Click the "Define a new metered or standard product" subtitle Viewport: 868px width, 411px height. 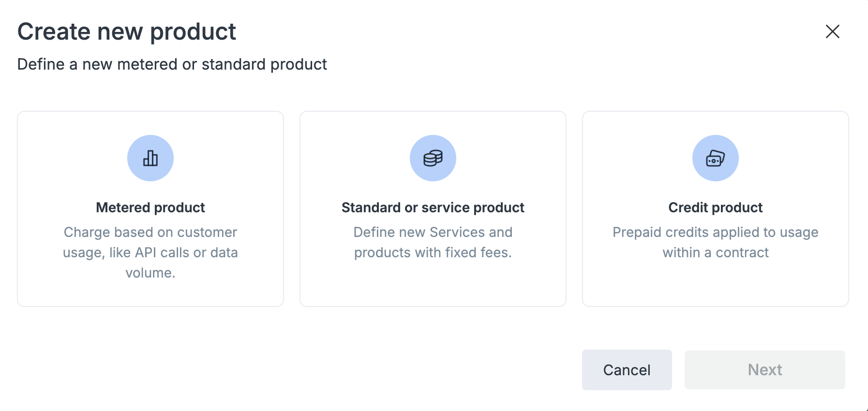coord(172,64)
